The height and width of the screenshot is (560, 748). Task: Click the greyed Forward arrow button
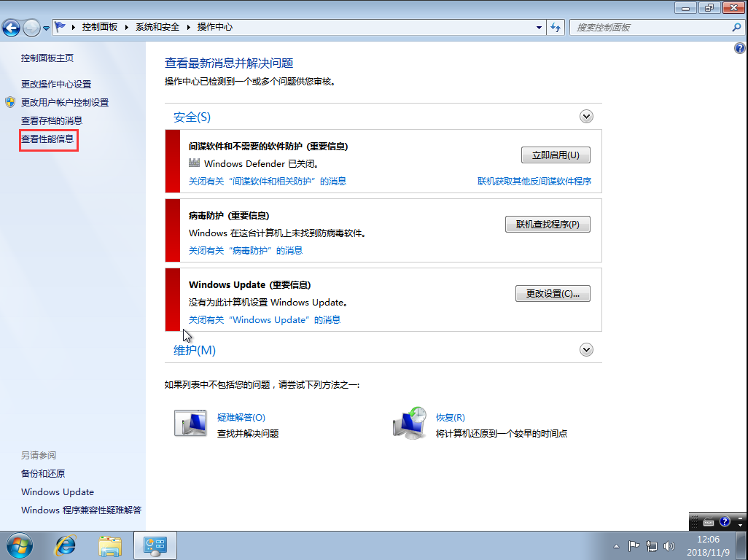(x=31, y=28)
